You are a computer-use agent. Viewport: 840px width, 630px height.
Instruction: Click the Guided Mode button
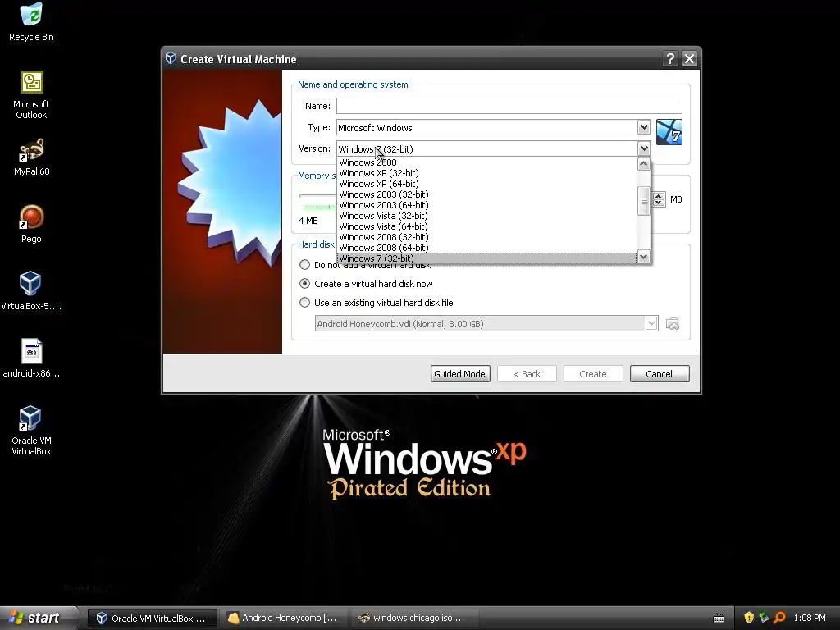click(459, 374)
